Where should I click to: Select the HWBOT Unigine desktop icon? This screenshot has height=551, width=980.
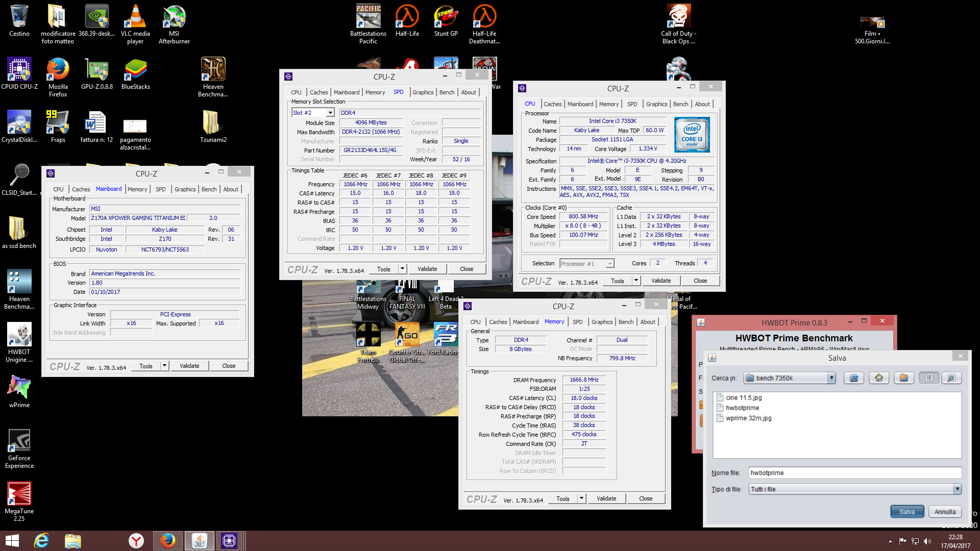click(x=19, y=343)
